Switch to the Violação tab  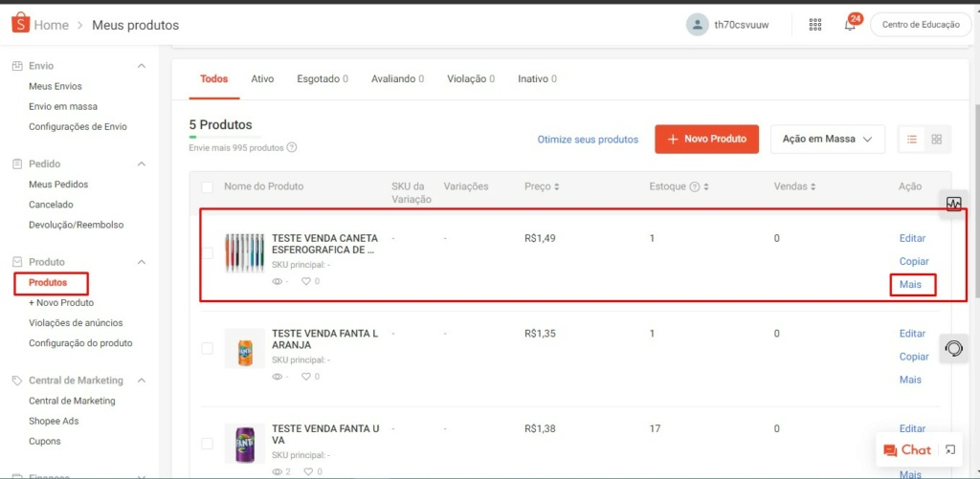[x=471, y=79]
